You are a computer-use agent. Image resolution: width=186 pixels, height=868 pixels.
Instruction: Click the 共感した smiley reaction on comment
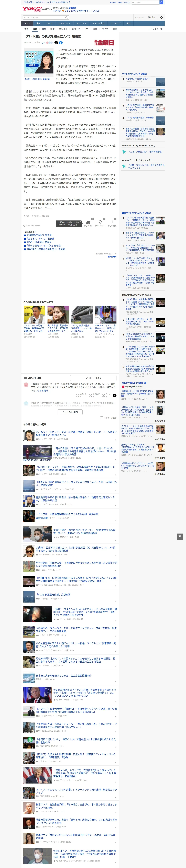click(77, 395)
